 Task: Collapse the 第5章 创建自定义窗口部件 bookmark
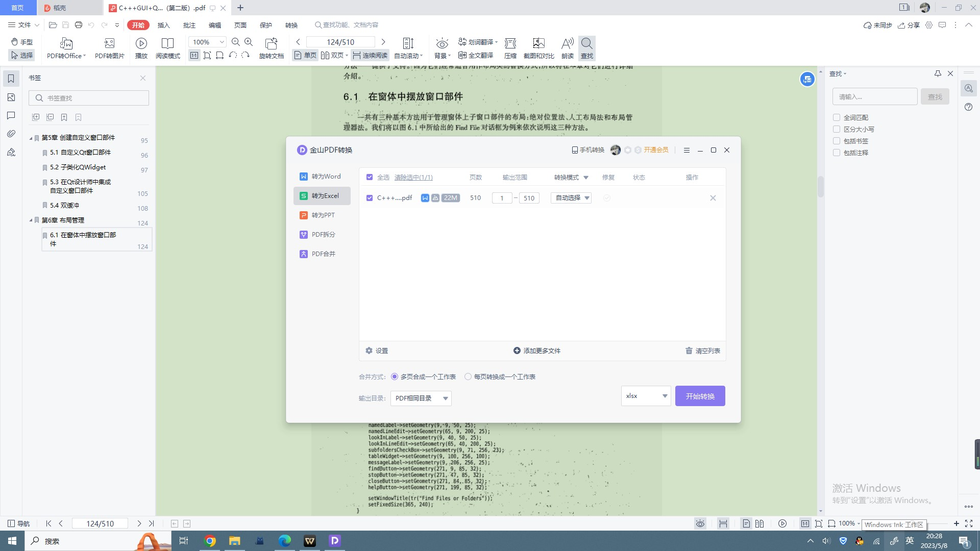pos(31,138)
